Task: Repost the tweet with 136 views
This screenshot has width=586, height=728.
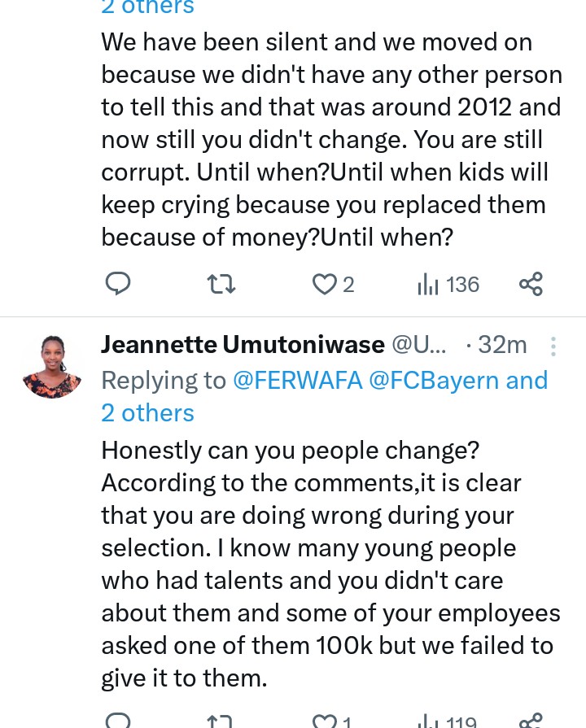Action: click(x=221, y=284)
